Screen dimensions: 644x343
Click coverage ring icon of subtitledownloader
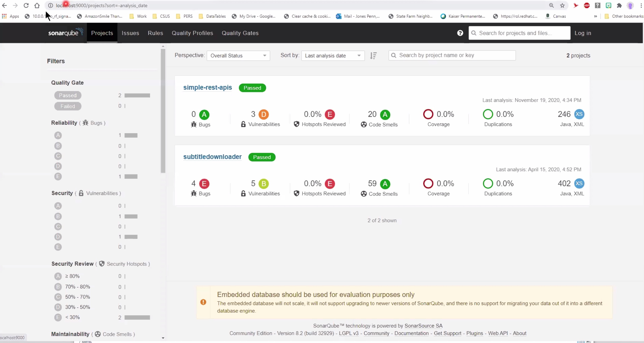pyautogui.click(x=428, y=183)
